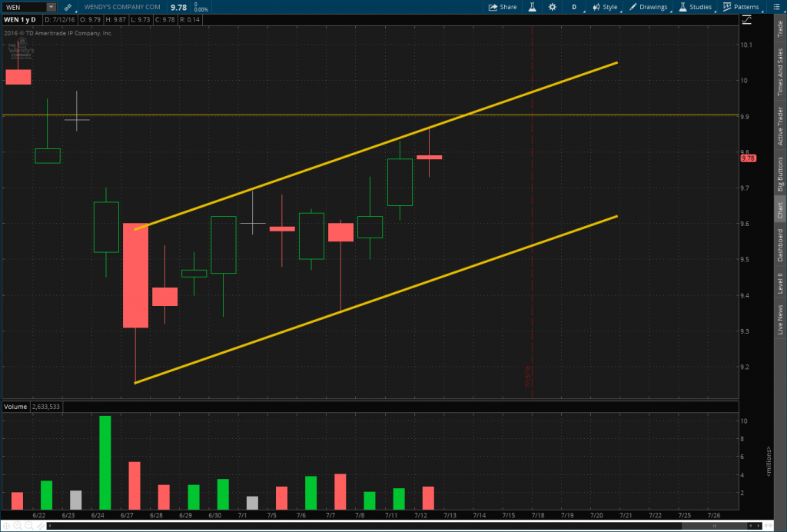Click the tall green 6/24 volume bar
The image size is (787, 532).
click(x=105, y=463)
